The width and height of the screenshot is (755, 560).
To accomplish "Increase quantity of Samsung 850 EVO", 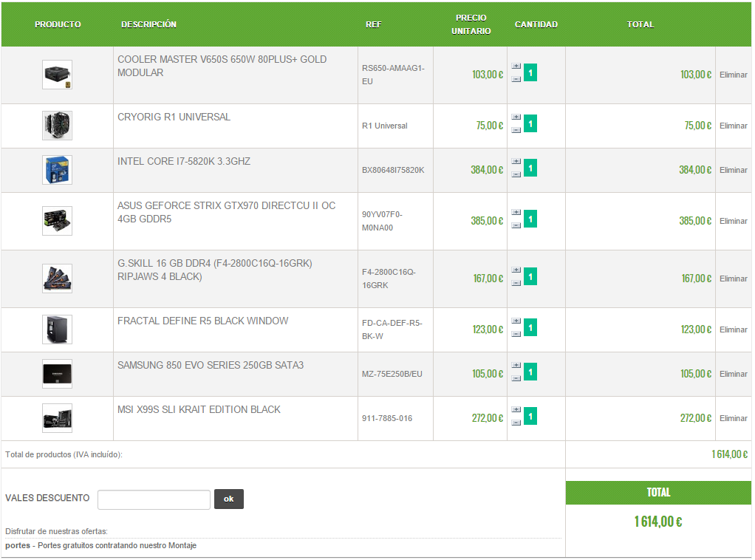I will tap(516, 366).
